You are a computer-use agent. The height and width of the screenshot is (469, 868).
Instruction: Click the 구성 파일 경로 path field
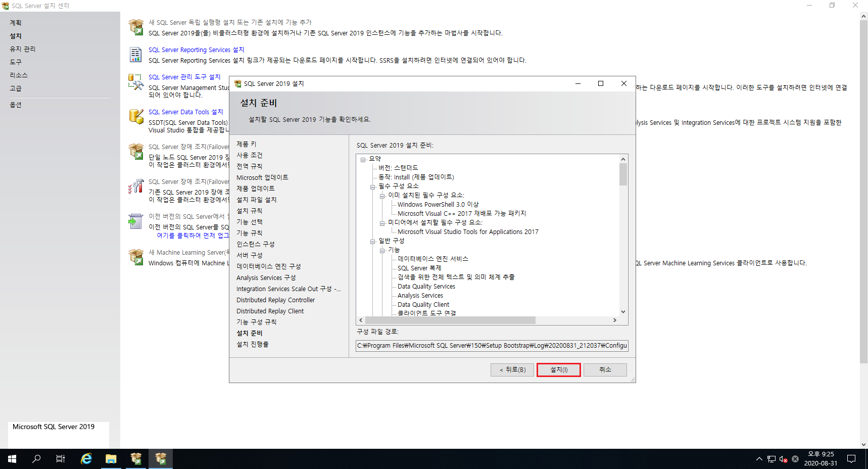(492, 346)
